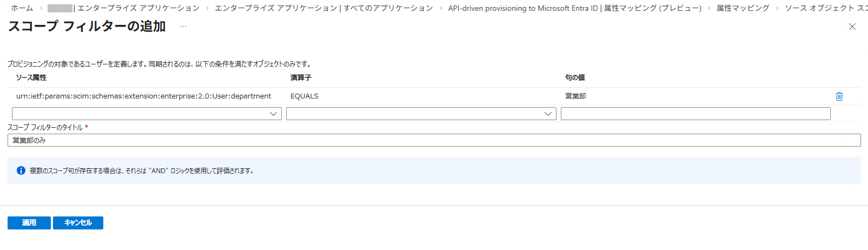The image size is (868, 250).
Task: Click the キャンセル button
Action: [x=78, y=223]
